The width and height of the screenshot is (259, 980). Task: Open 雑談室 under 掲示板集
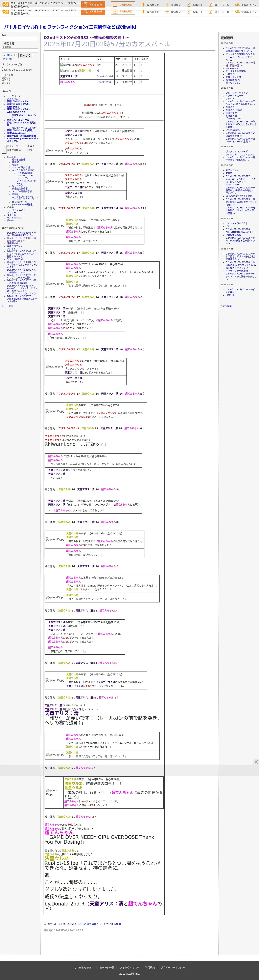15,162
